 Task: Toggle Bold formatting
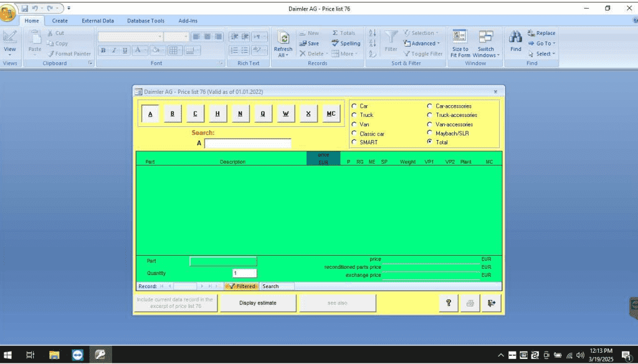103,50
